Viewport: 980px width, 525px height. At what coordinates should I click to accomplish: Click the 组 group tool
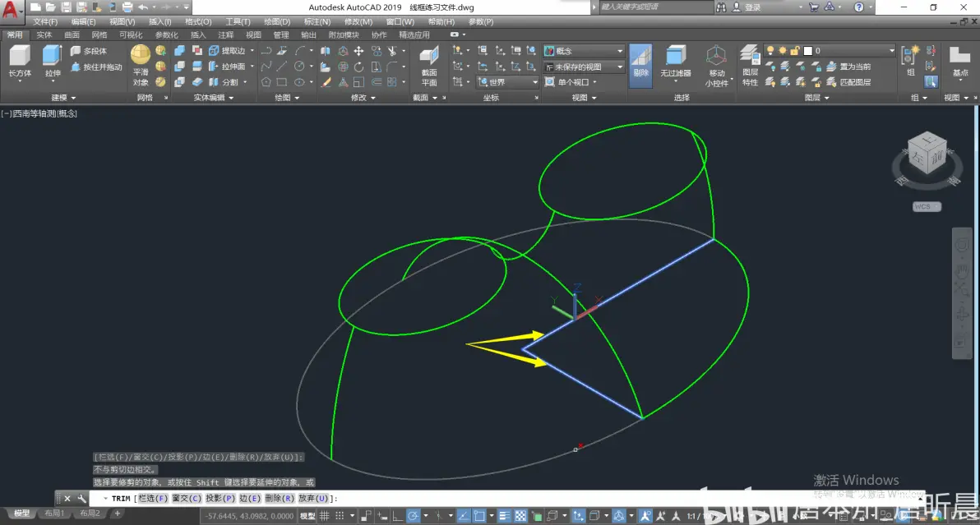(910, 62)
